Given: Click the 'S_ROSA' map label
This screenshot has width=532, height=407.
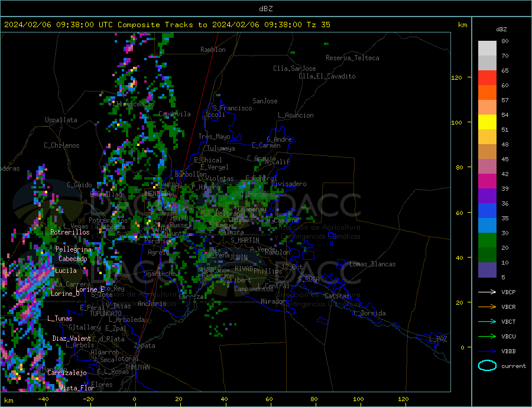Looking at the screenshot, I should [x=309, y=279].
